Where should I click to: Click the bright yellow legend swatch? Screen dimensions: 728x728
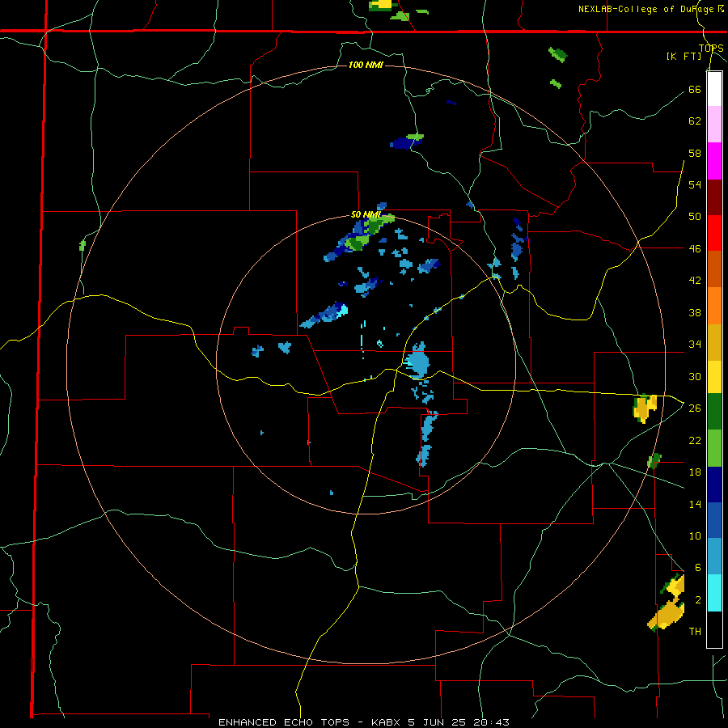click(714, 377)
